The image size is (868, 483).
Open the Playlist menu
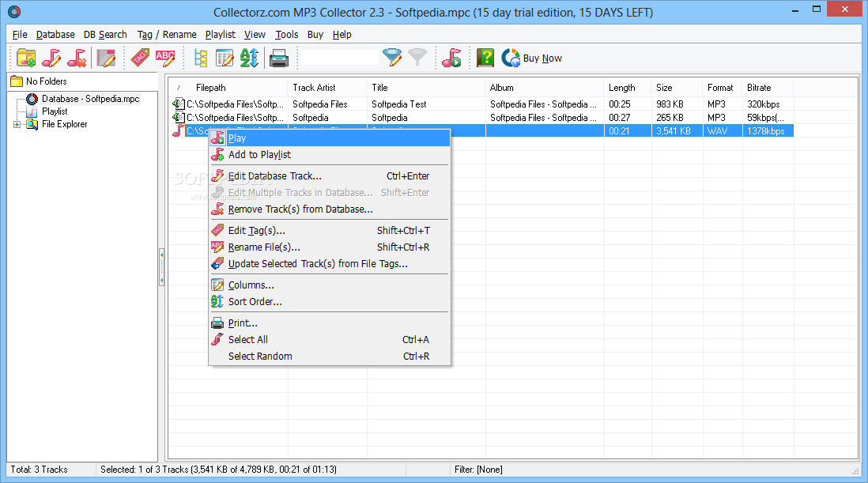click(x=221, y=34)
